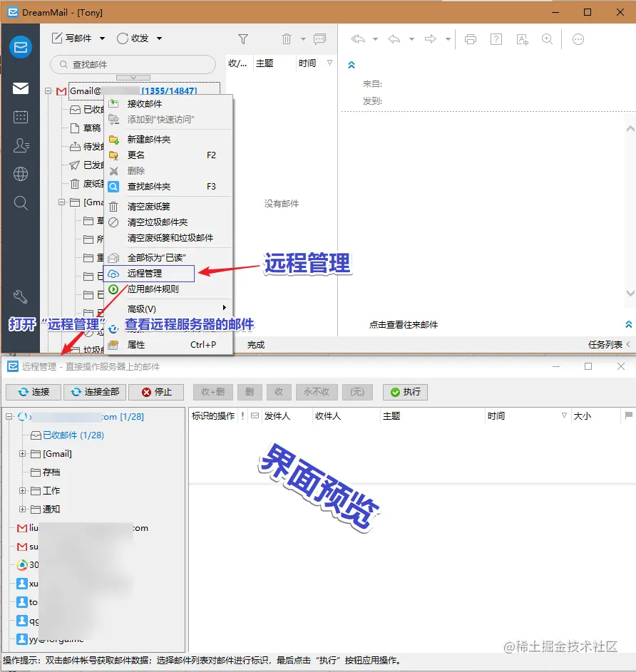Click the font/encoding icon in reader toolbar
Viewport: 636px width, 672px height.
pyautogui.click(x=522, y=39)
